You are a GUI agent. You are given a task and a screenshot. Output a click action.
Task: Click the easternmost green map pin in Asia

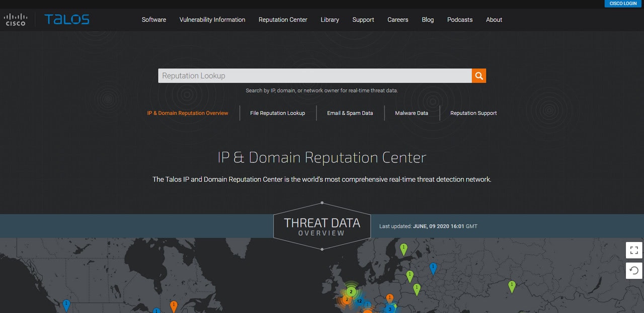click(x=512, y=286)
